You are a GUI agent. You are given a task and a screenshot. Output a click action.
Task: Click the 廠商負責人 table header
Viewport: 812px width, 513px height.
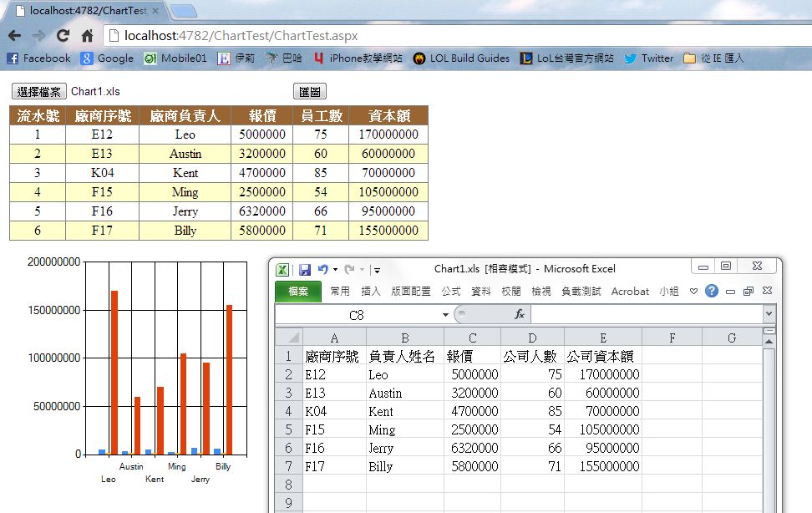click(185, 115)
